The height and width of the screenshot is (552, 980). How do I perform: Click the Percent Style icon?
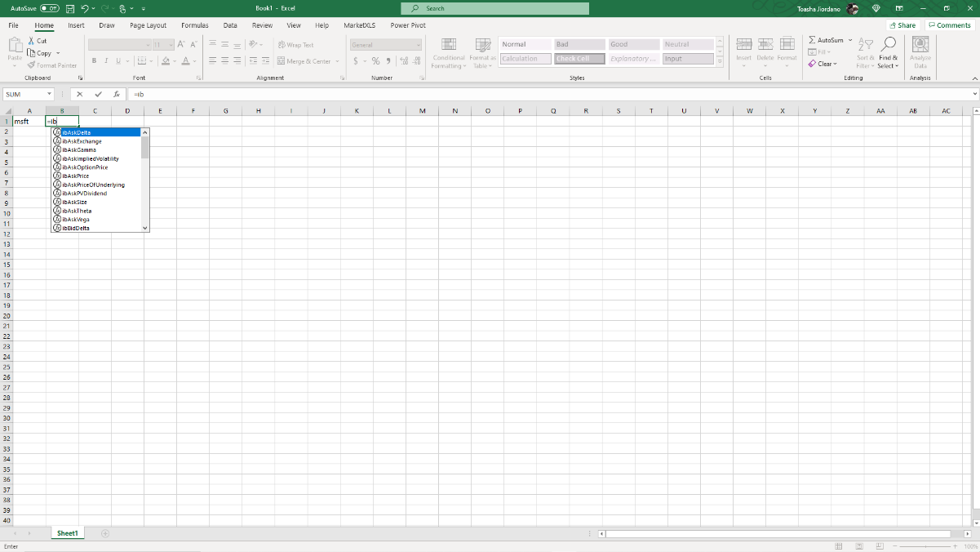pyautogui.click(x=375, y=60)
